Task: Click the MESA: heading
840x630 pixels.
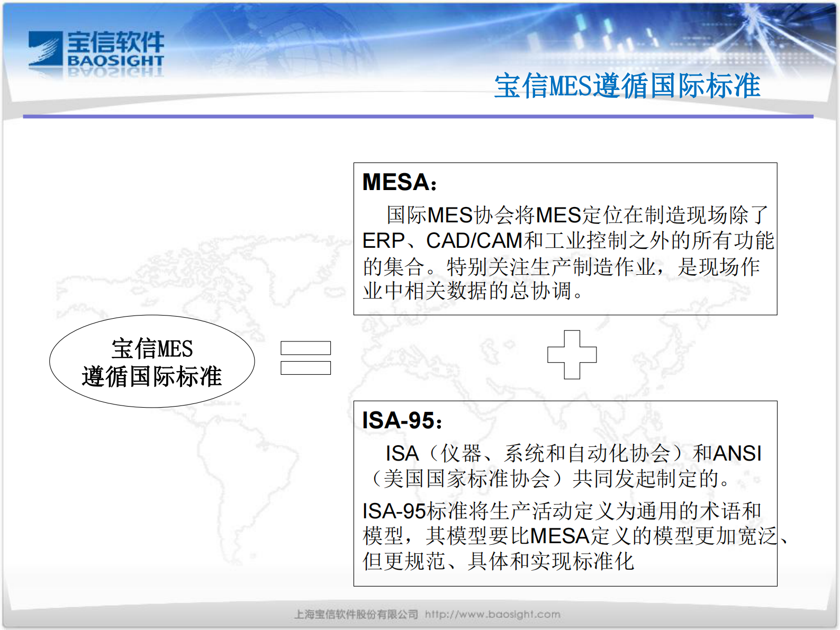Action: [400, 182]
